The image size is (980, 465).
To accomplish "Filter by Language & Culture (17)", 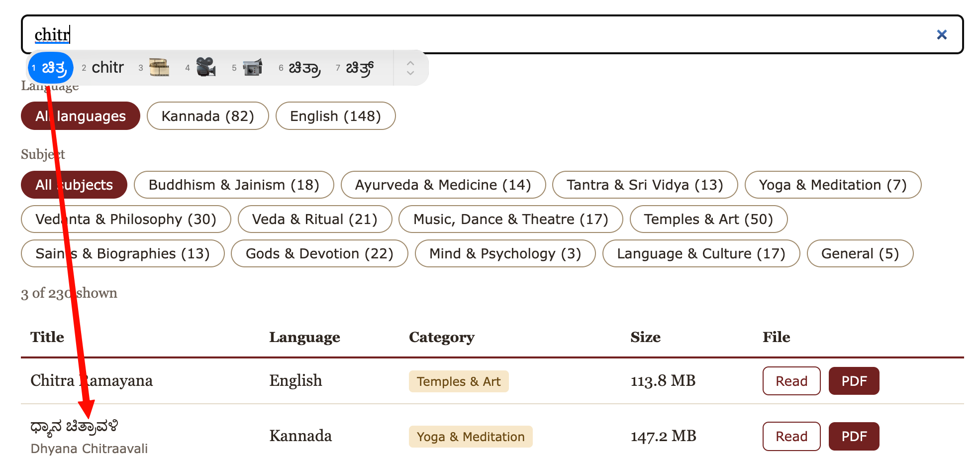I will click(x=701, y=253).
